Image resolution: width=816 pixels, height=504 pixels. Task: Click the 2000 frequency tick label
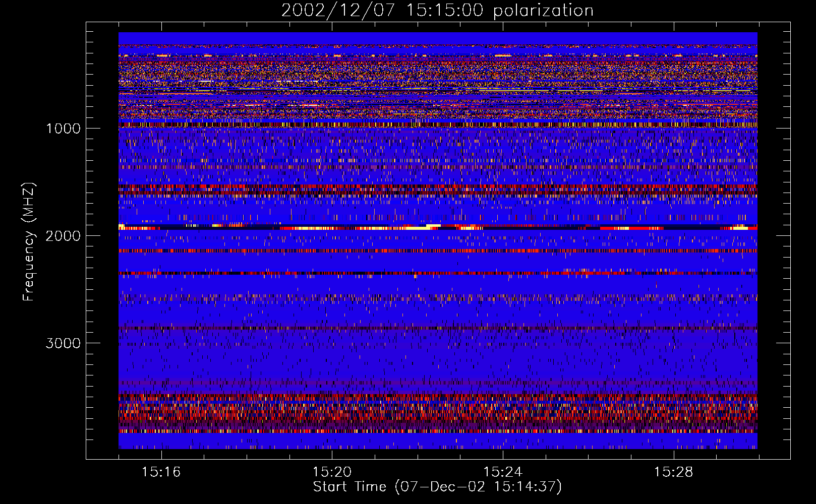pos(63,236)
